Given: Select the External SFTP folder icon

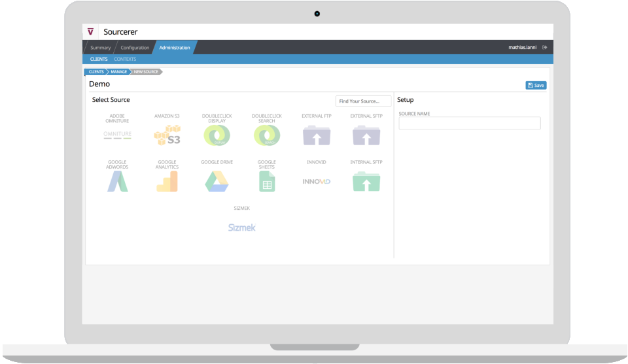Looking at the screenshot, I should [x=366, y=135].
